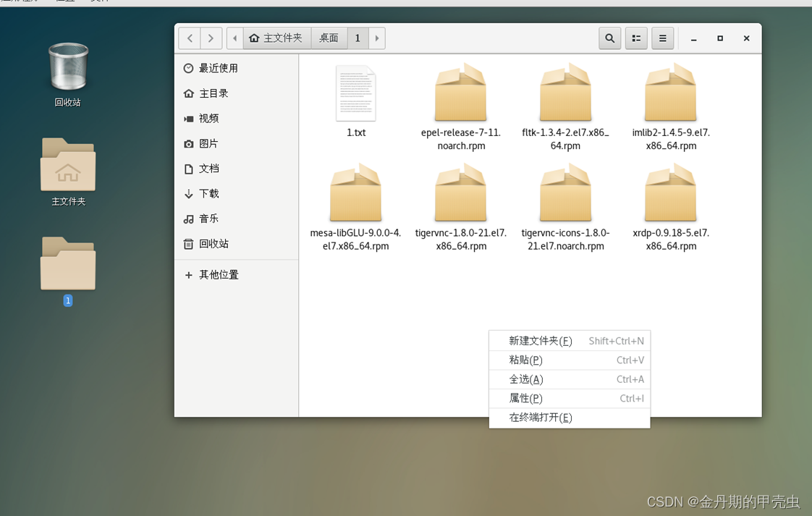
Task: Select the tigervnc-1.8.0-21.el7.x86_64.rpm package icon
Action: (x=461, y=193)
